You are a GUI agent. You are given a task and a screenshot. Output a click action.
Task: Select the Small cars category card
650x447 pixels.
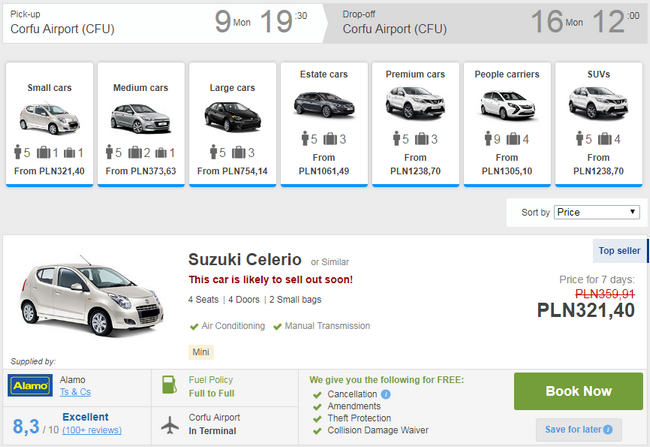point(49,124)
